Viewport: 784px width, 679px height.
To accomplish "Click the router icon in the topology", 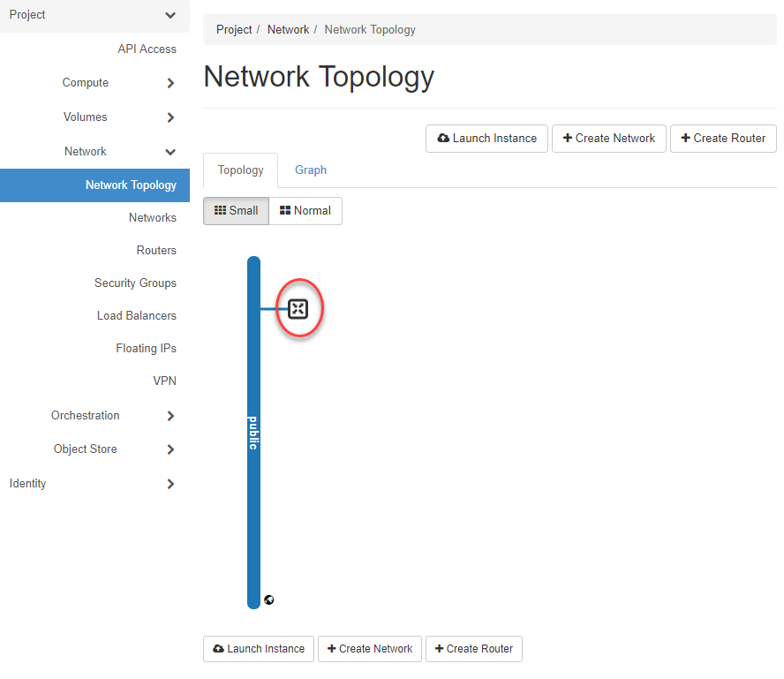I will (298, 308).
